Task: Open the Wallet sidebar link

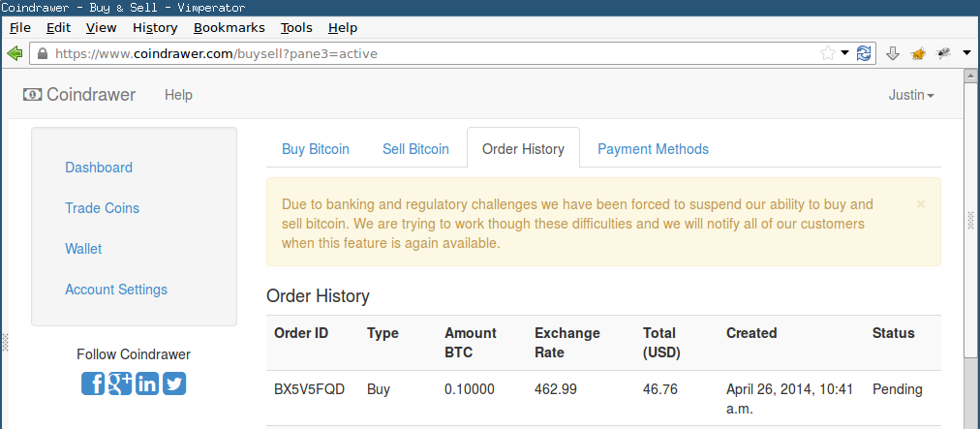Action: click(83, 249)
